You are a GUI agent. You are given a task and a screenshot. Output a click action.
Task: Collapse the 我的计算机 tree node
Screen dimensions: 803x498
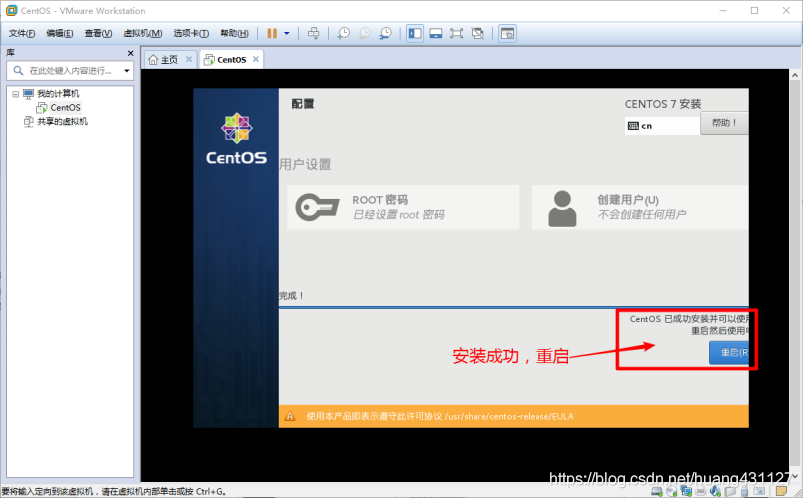tap(15, 94)
